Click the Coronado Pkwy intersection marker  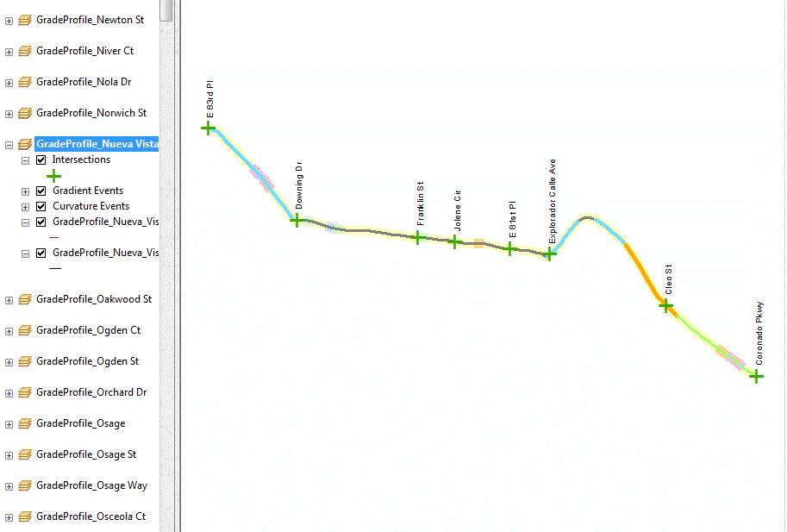[x=756, y=377]
